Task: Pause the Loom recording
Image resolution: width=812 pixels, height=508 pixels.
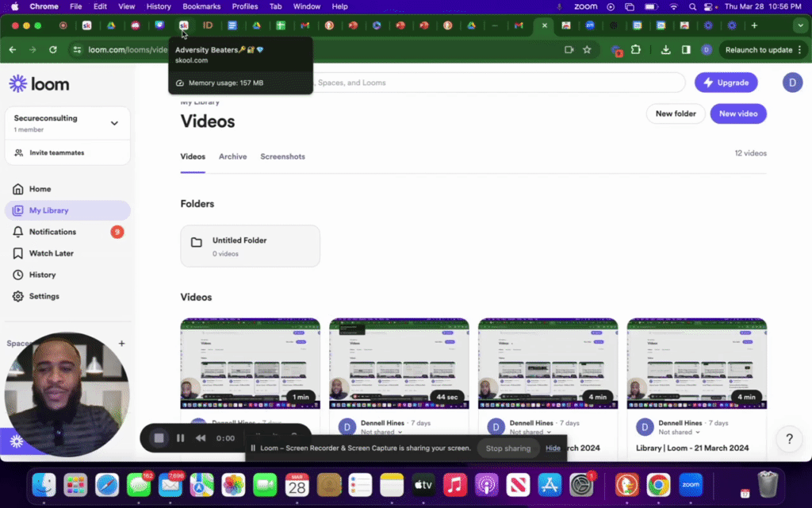Action: [x=180, y=438]
